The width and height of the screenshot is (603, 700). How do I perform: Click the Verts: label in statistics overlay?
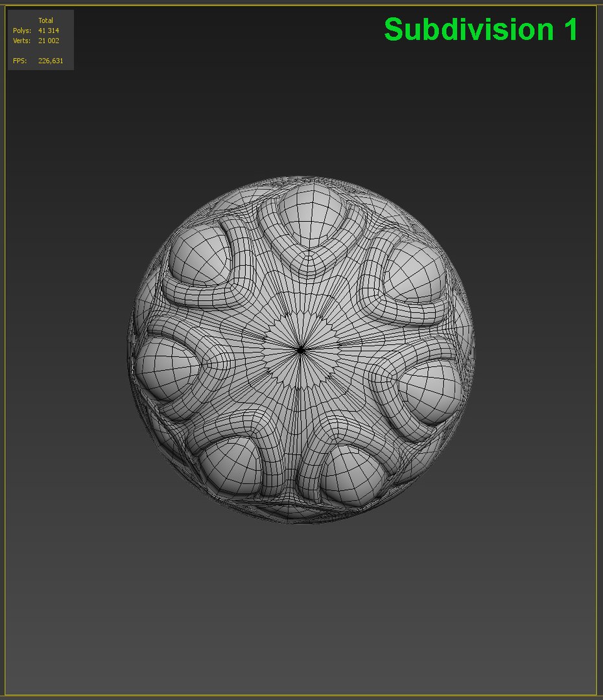pos(21,41)
